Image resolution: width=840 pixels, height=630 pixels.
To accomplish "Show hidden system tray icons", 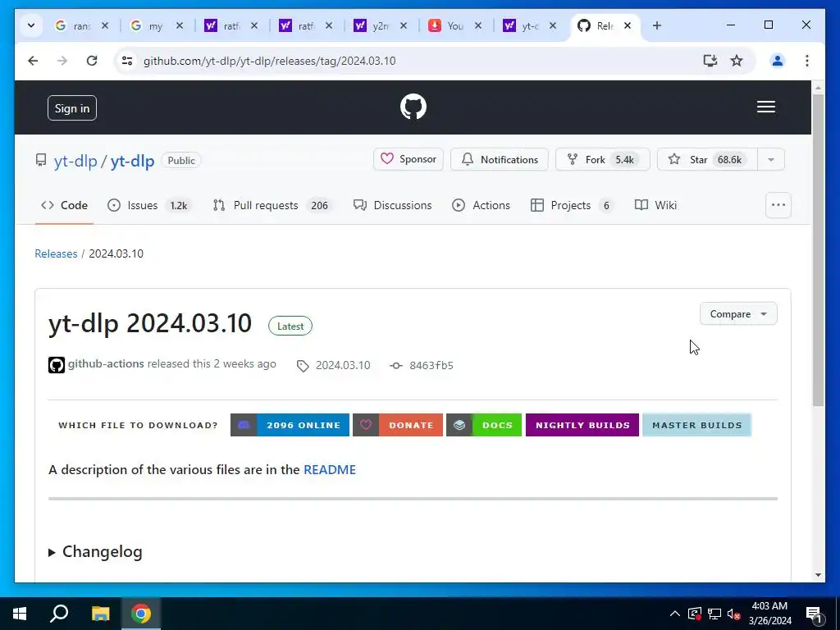I will pyautogui.click(x=675, y=614).
